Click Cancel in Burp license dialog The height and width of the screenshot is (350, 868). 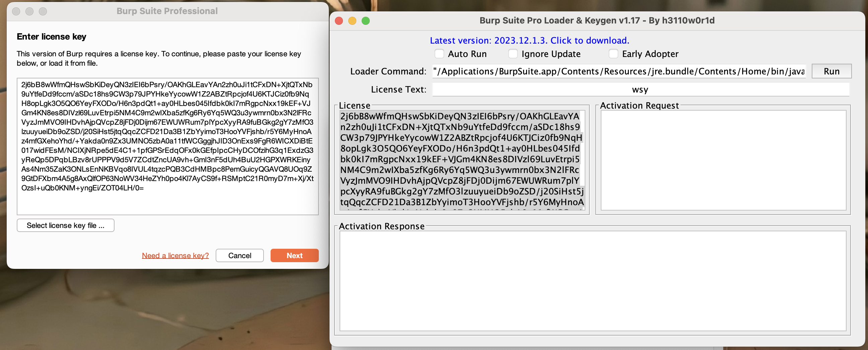point(239,255)
